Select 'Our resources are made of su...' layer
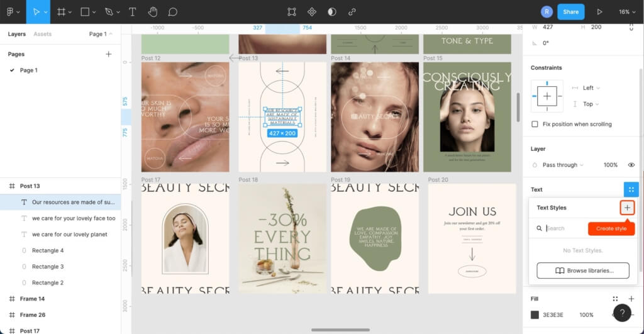The height and width of the screenshot is (334, 644). coord(60,202)
